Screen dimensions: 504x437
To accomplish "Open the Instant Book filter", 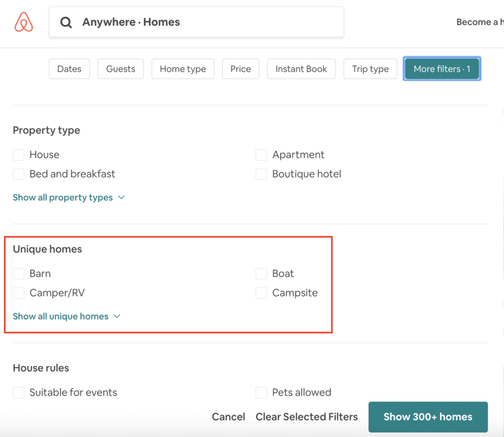I will (x=301, y=69).
